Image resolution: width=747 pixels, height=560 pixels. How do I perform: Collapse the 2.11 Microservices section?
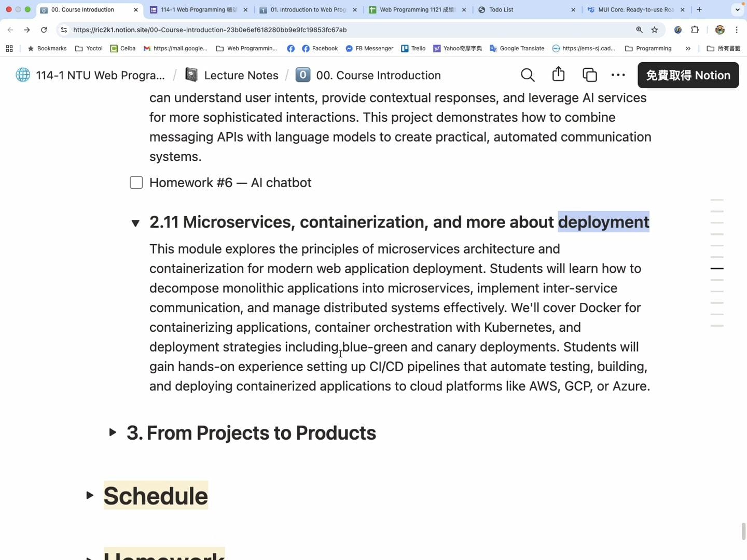(135, 223)
